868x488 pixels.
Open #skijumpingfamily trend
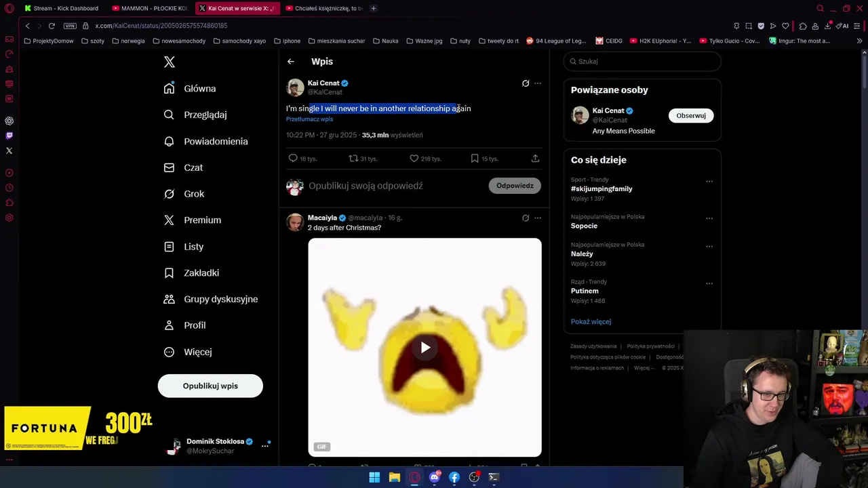[601, 189]
